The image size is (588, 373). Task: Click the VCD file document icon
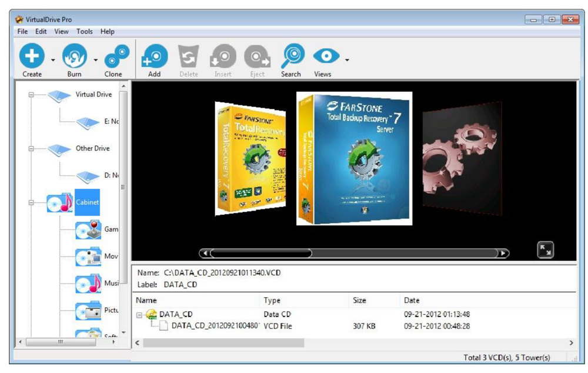coord(163,326)
